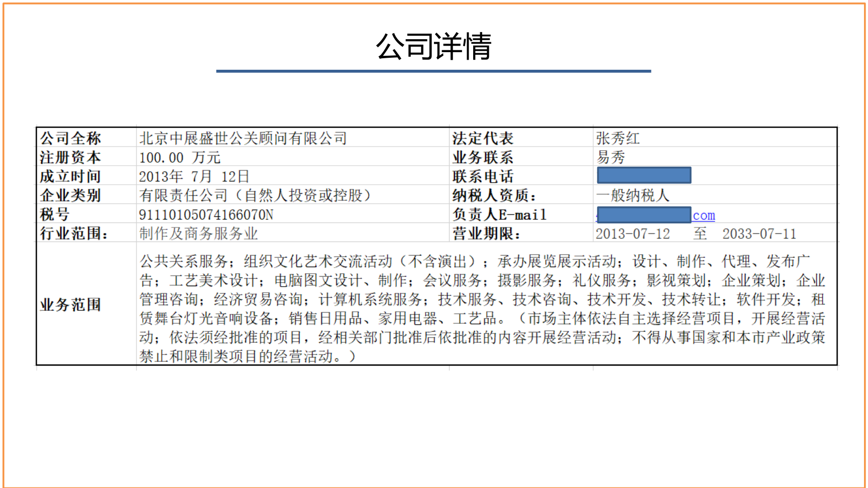Click the 100.00 万元 value cell
This screenshot has height=488, width=868.
tap(180, 157)
